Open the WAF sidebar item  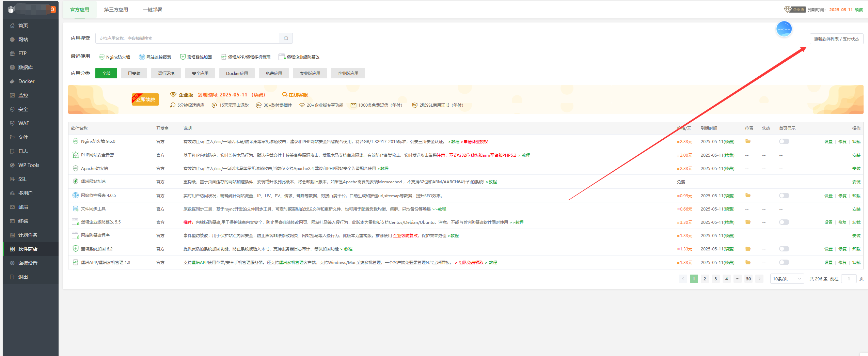pyautogui.click(x=31, y=123)
